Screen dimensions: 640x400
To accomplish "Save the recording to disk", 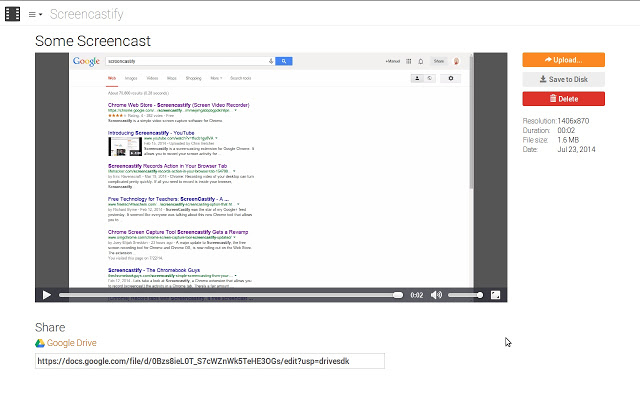I will pyautogui.click(x=563, y=79).
